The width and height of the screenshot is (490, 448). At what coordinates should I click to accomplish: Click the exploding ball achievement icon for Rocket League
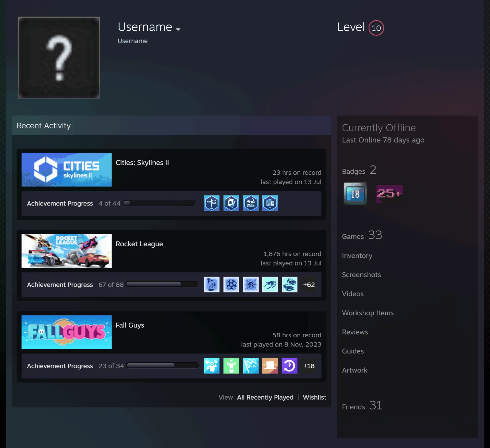coord(251,285)
